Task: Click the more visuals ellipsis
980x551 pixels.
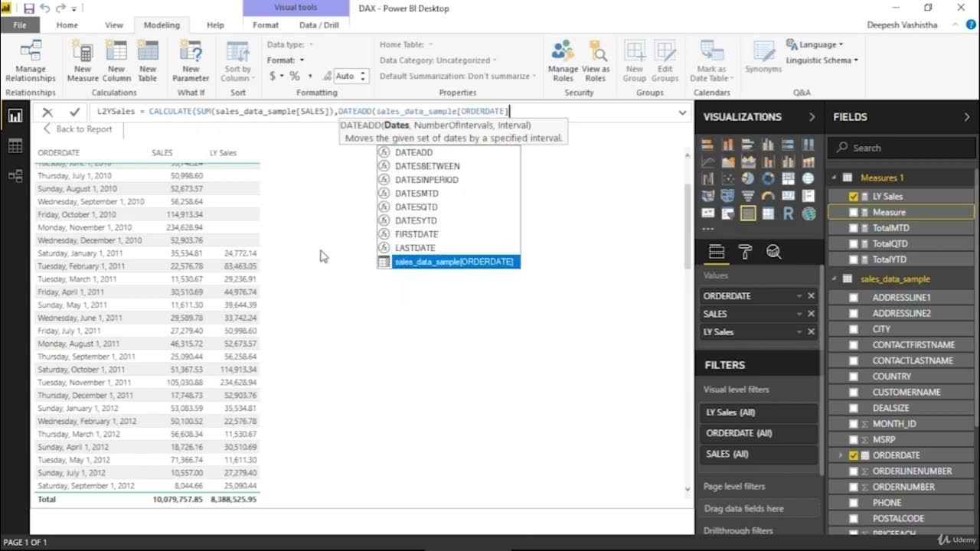Action: click(x=707, y=229)
